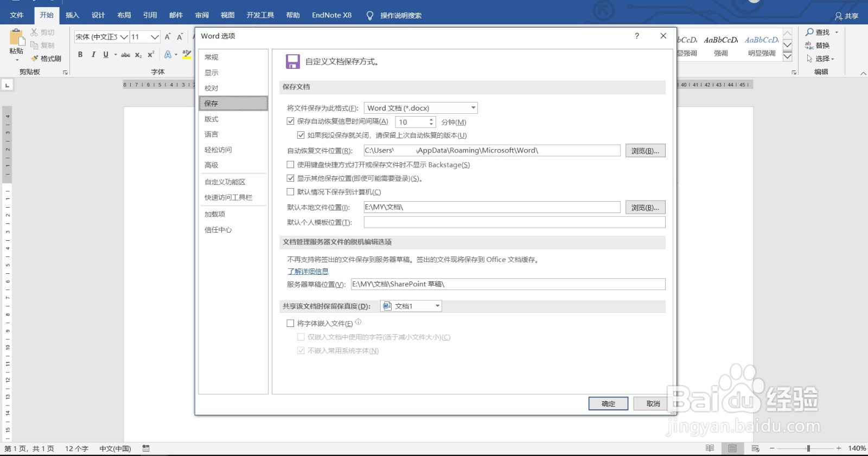Apply strikethrough abc formatting
This screenshot has height=456, width=868.
coord(125,55)
